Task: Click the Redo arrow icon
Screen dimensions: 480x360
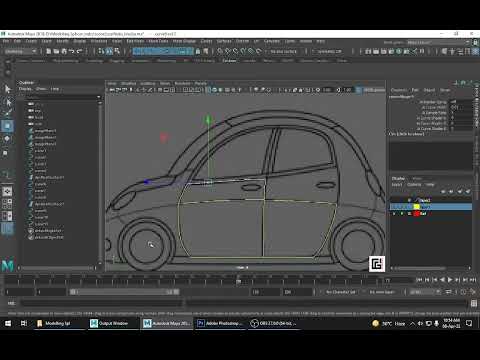Action: (79, 51)
